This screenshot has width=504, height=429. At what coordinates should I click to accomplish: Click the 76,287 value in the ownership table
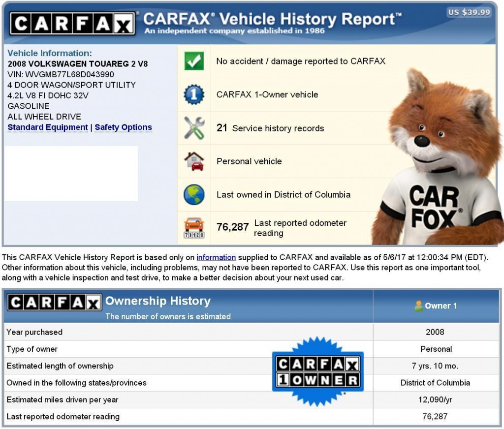click(435, 417)
